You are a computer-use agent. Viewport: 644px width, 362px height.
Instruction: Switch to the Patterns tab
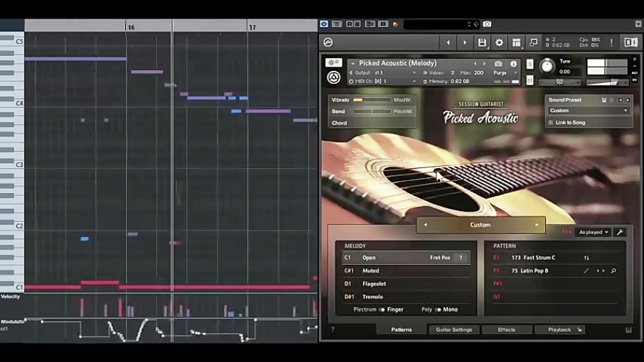(x=401, y=330)
